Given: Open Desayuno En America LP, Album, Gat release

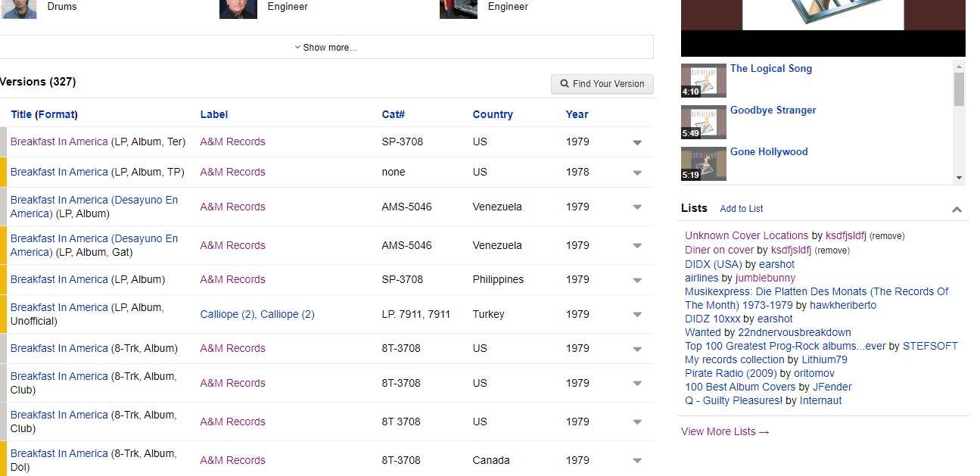Looking at the screenshot, I should [x=94, y=245].
